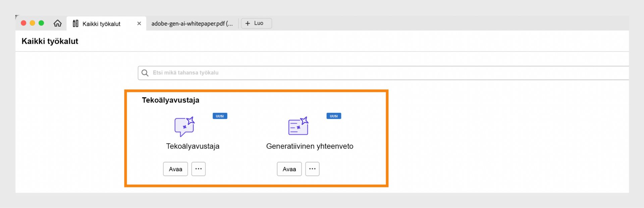Image resolution: width=644 pixels, height=208 pixels.
Task: Open more options for Generatiivinen yhteenveto
Action: 312,169
